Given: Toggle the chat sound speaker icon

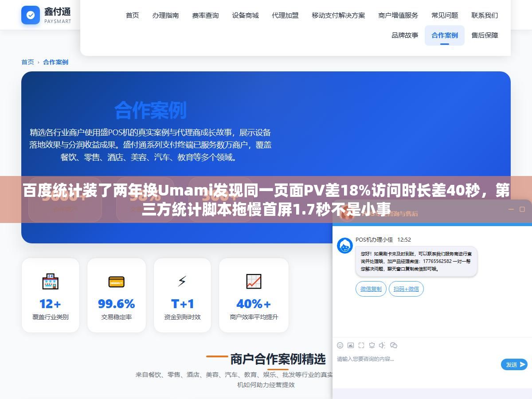Looking at the screenshot, I should tap(383, 345).
